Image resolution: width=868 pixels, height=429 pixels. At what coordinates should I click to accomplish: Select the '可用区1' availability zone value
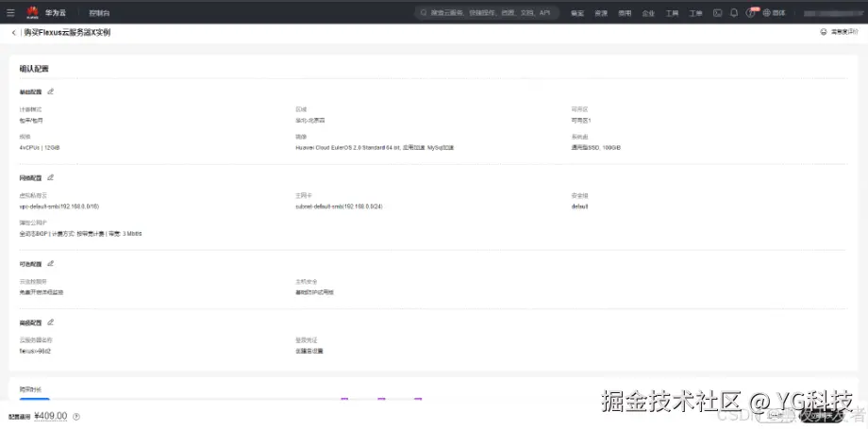click(581, 120)
